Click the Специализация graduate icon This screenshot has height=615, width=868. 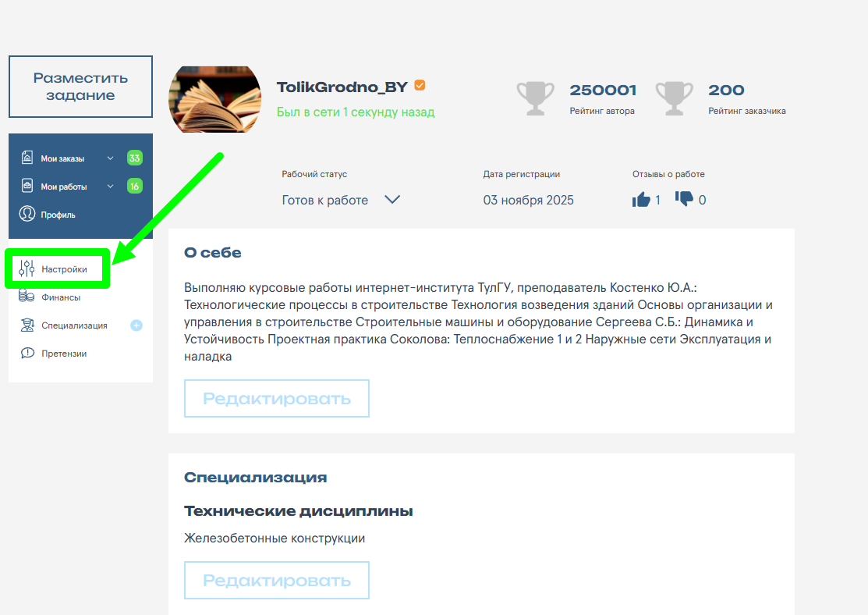tap(27, 325)
